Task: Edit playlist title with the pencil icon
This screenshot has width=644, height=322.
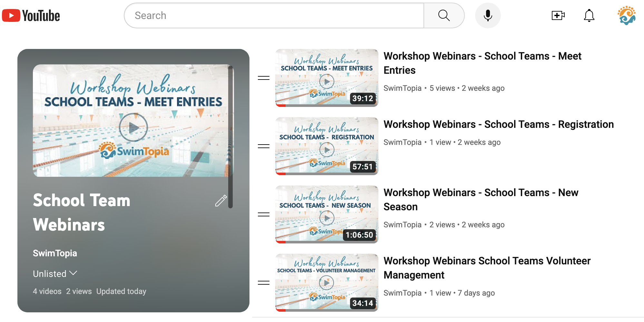Action: 221,201
